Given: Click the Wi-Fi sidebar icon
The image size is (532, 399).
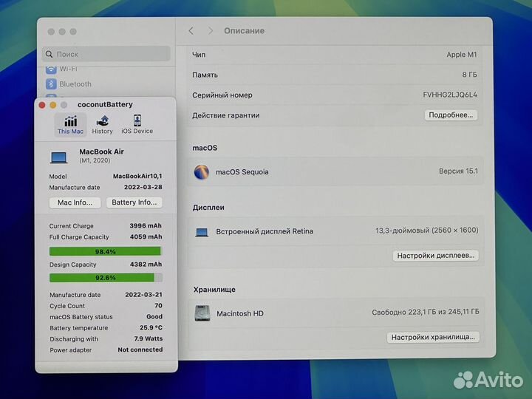Looking at the screenshot, I should [x=51, y=69].
